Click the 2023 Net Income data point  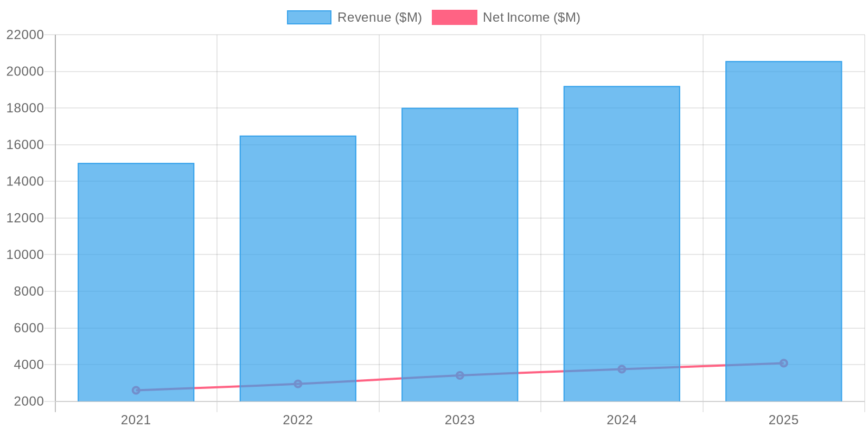pos(459,375)
